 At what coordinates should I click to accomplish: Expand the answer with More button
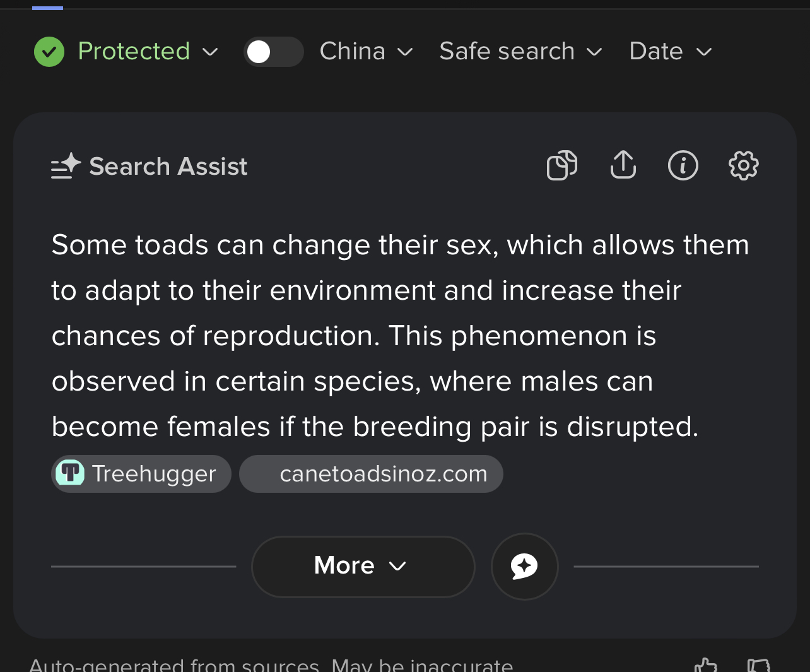coord(363,566)
